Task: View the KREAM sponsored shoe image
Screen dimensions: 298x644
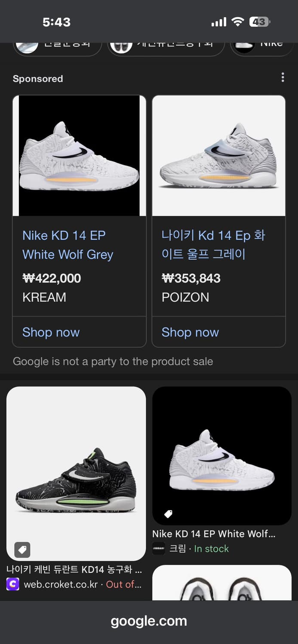Action: 79,156
